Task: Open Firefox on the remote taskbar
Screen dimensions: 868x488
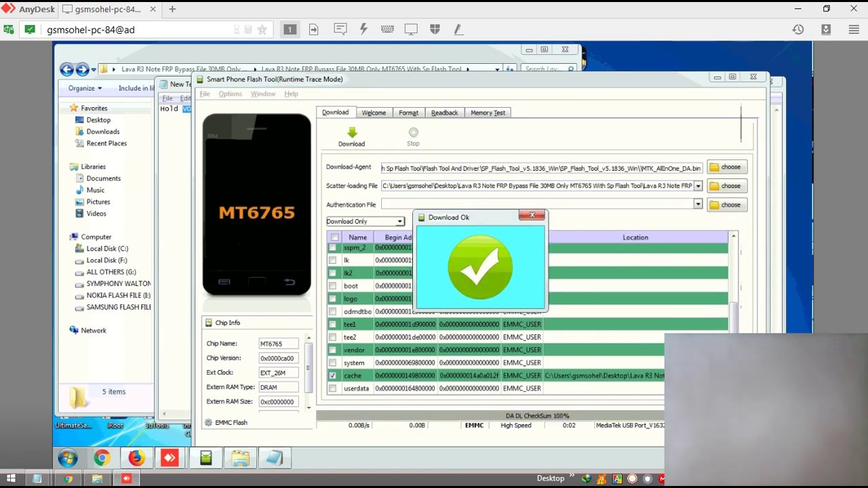Action: pos(136,458)
